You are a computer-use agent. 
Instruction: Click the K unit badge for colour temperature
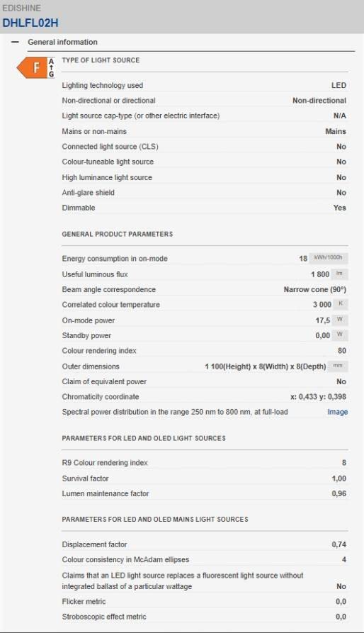click(340, 304)
